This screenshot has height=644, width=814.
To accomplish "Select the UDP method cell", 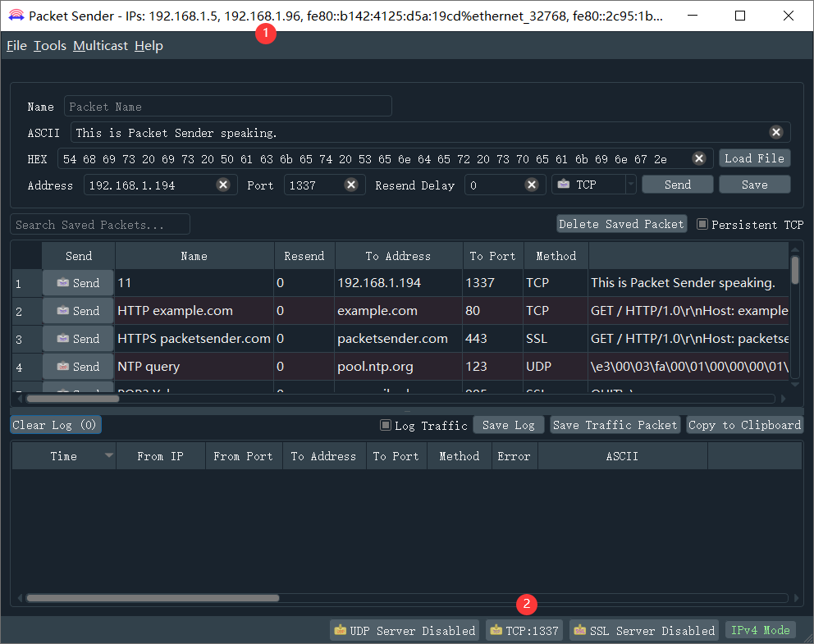I will coord(556,367).
